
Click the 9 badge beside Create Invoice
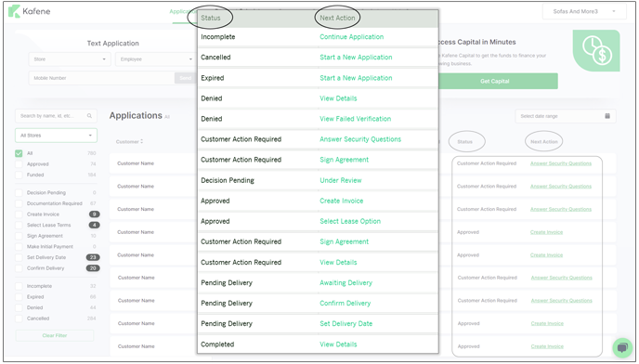95,214
